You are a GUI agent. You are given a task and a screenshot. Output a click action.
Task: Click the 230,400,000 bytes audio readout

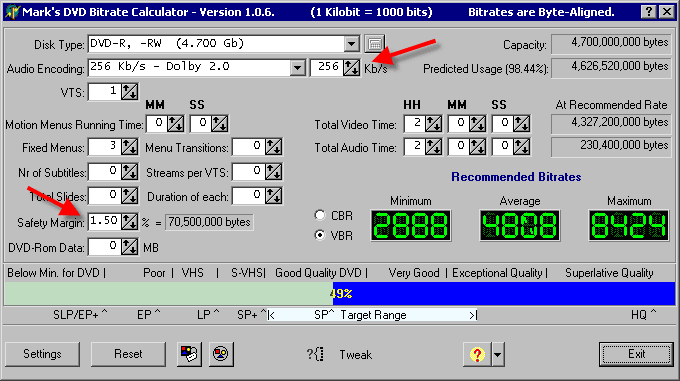611,146
